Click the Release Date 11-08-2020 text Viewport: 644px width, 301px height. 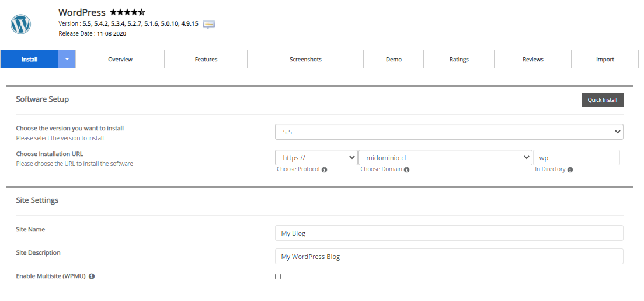[x=92, y=34]
